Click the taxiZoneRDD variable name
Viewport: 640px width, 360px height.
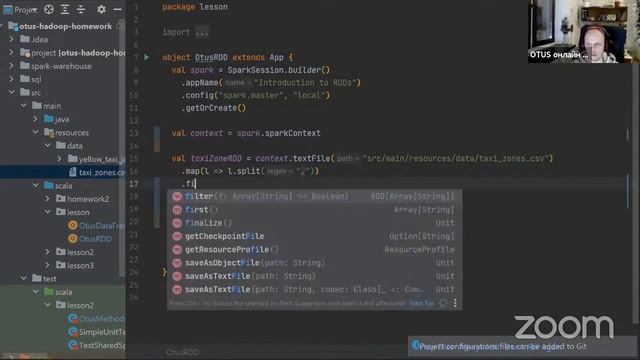[x=216, y=158]
